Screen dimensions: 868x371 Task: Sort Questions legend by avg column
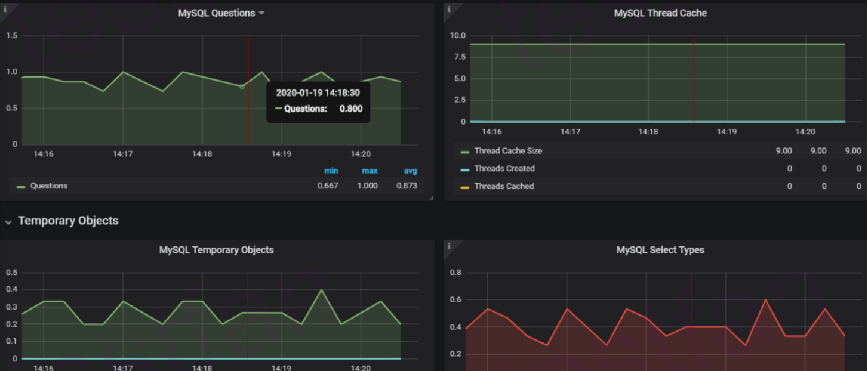[410, 171]
